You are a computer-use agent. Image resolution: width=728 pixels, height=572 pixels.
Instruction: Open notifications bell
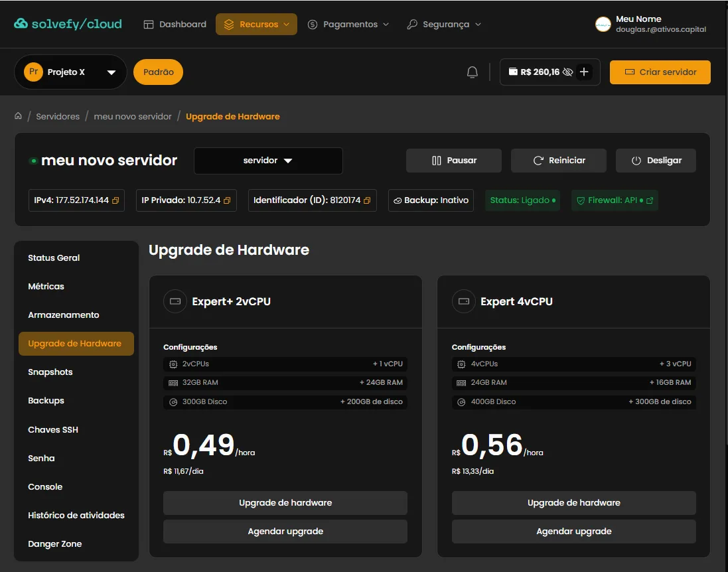[x=473, y=72]
